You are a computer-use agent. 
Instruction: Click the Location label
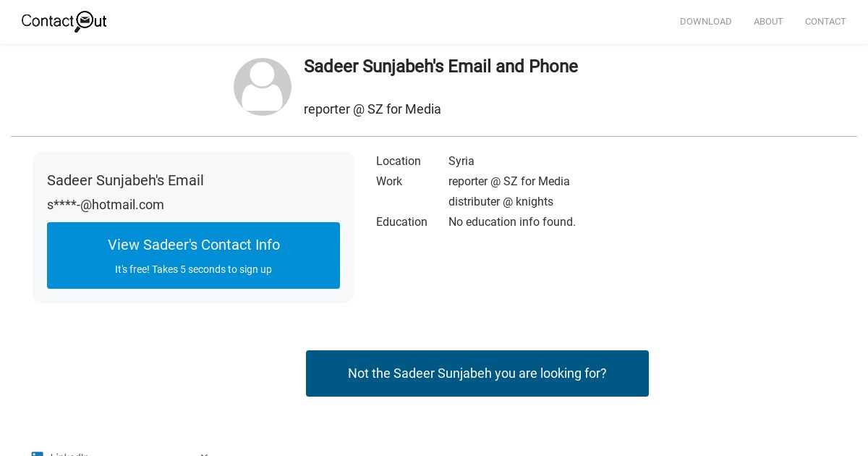pos(399,161)
